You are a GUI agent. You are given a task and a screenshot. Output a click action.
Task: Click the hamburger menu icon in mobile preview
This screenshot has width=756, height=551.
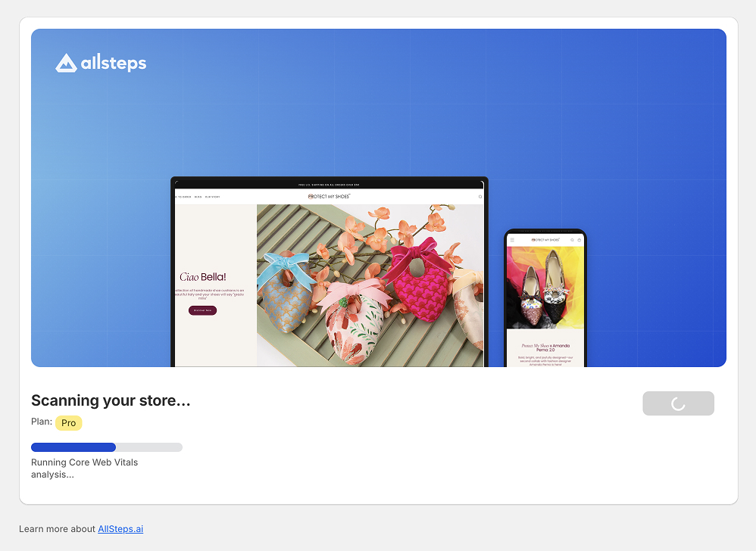point(512,240)
